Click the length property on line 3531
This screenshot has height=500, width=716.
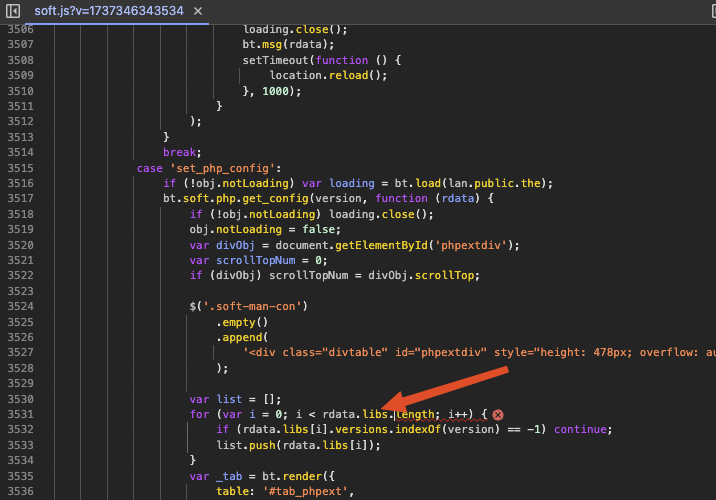click(x=415, y=414)
